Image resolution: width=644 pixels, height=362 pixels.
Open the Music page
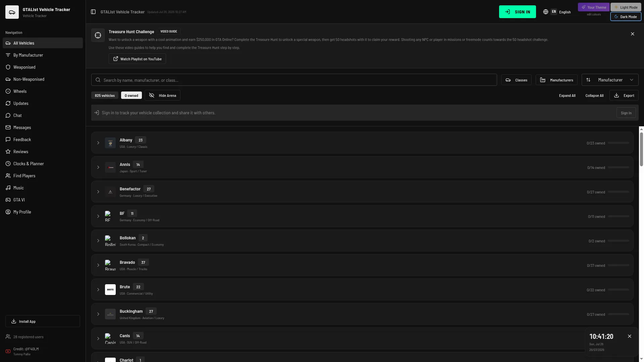coord(43,188)
